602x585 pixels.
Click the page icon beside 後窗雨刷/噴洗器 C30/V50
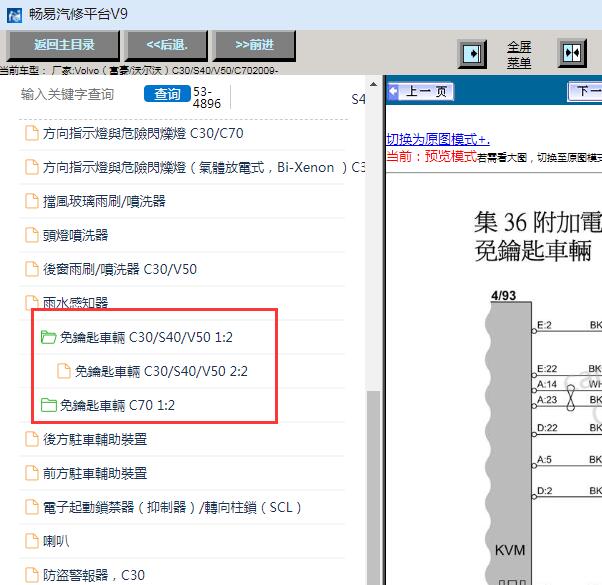(x=32, y=269)
